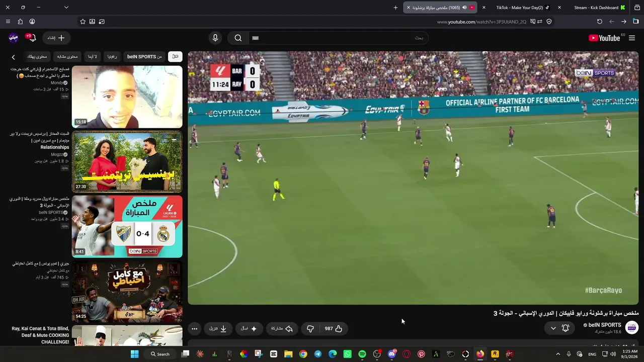Screen dimensions: 644x362
Task: Open site permissions sliders icon in address bar
Action: (540, 22)
